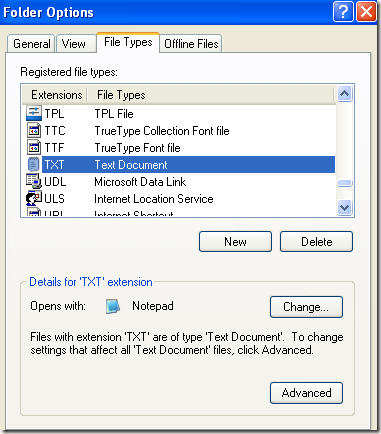Select the File Types tab
The image size is (381, 434).
point(128,42)
